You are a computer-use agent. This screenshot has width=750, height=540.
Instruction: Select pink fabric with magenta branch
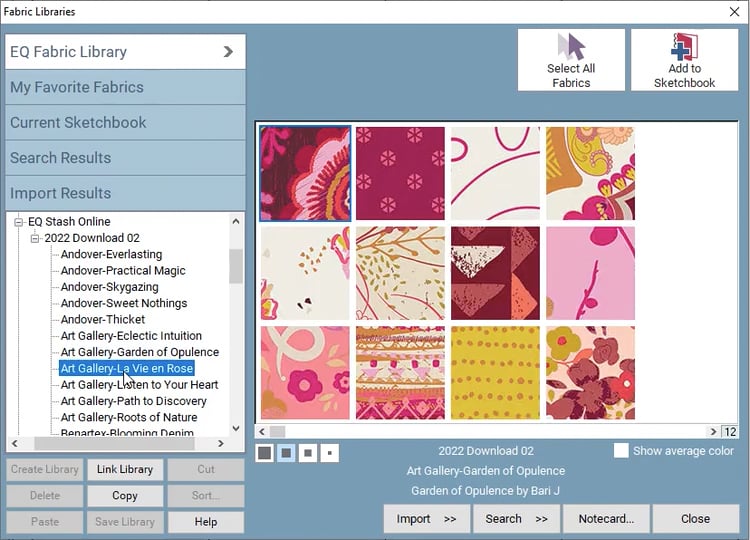click(590, 273)
